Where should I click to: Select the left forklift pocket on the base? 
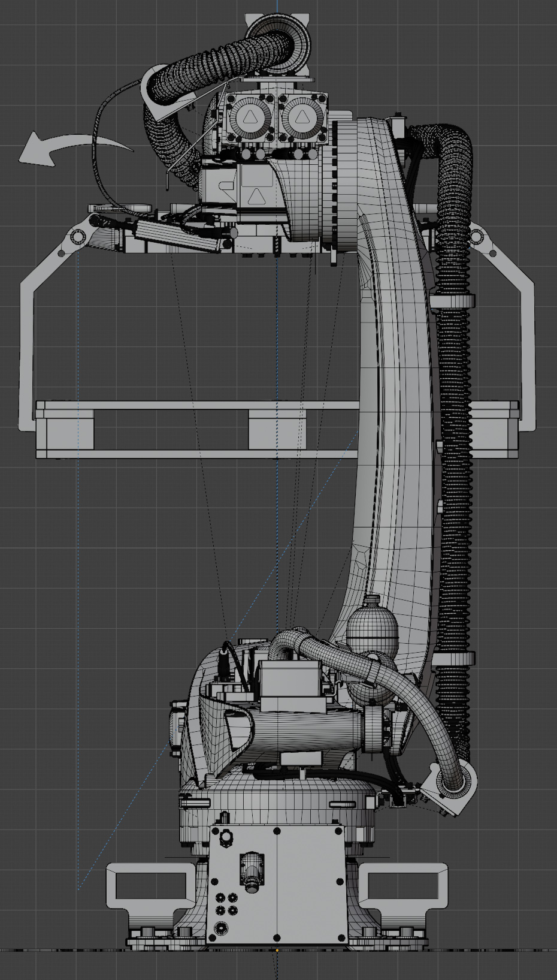click(150, 885)
